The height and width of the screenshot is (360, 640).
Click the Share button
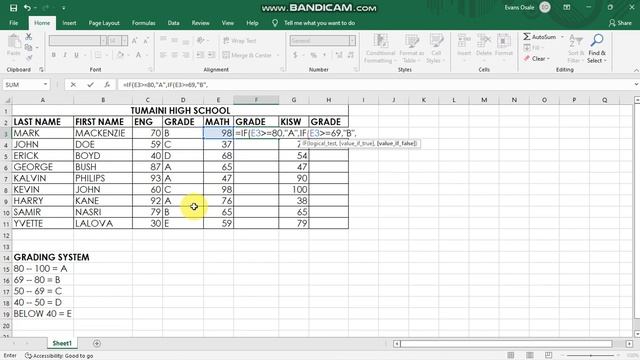coord(620,23)
